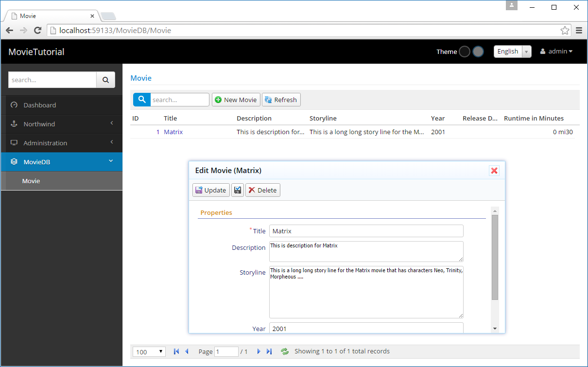Image resolution: width=588 pixels, height=367 pixels.
Task: Go to the last page of records
Action: click(269, 351)
